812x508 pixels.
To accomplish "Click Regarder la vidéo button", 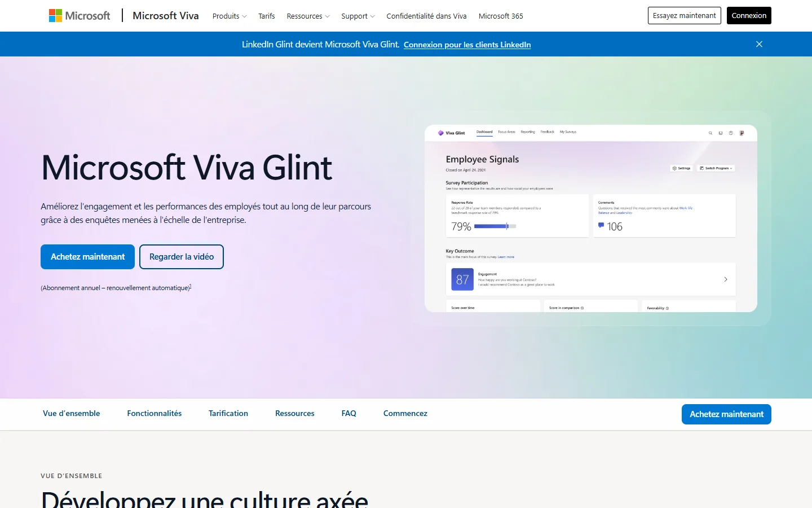I will pos(182,257).
